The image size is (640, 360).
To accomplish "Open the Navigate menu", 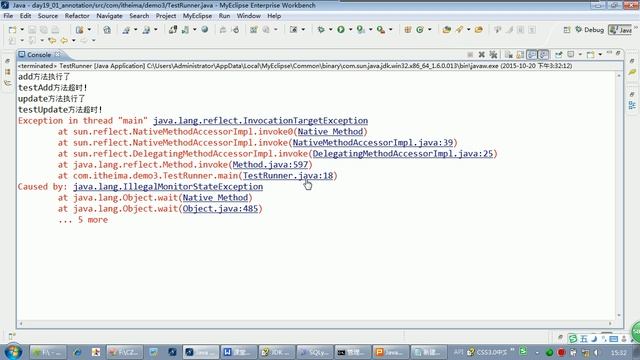I will tap(109, 16).
